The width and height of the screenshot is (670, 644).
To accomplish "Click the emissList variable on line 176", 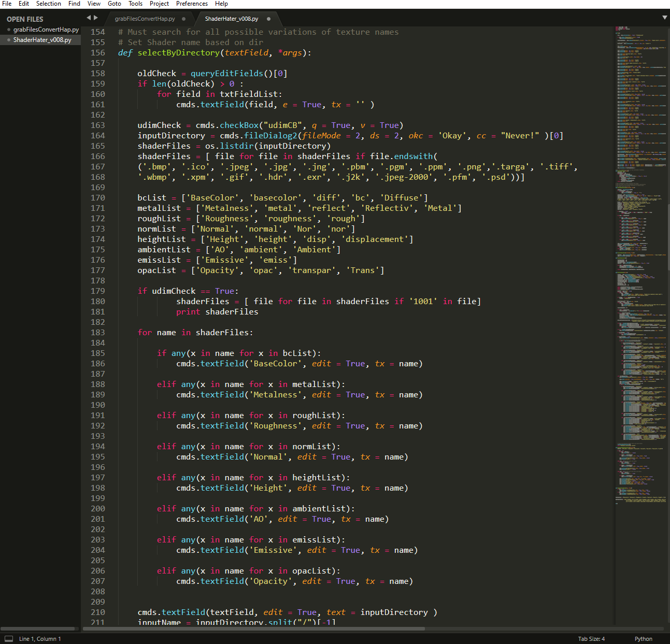I will coord(159,260).
